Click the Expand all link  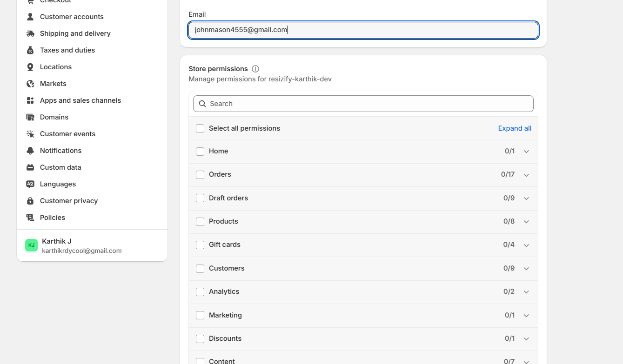[x=515, y=128]
